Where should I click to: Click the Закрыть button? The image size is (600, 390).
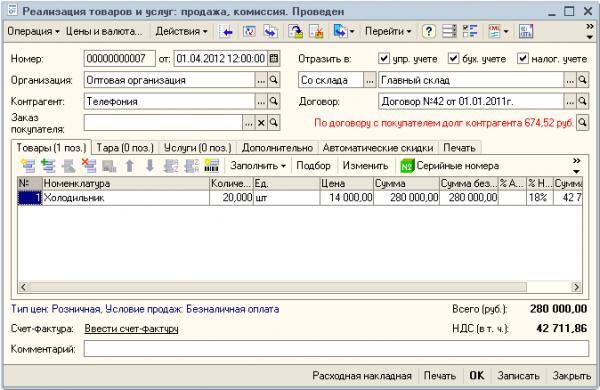[x=571, y=375]
